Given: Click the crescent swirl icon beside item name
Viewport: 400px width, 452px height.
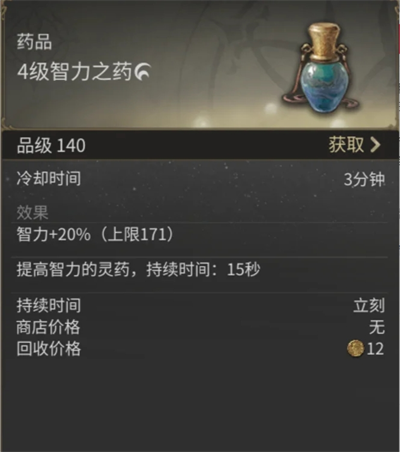Looking at the screenshot, I should [142, 72].
